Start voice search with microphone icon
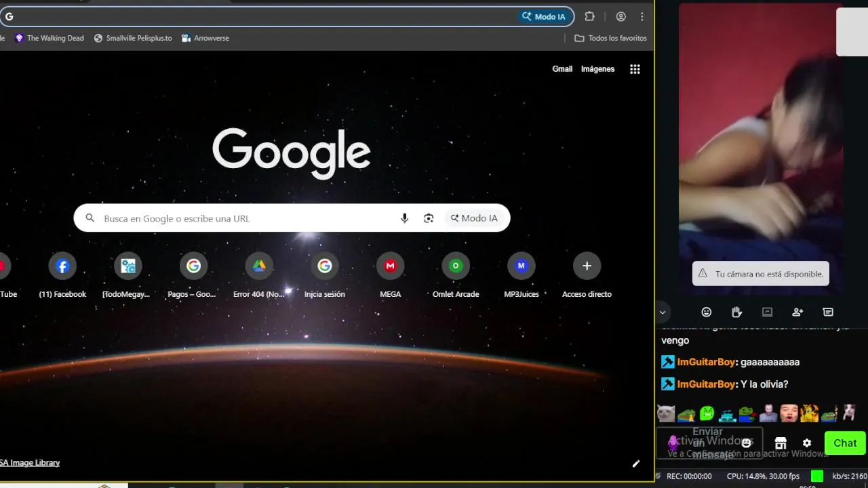Screen dimensions: 868x488 point(405,218)
